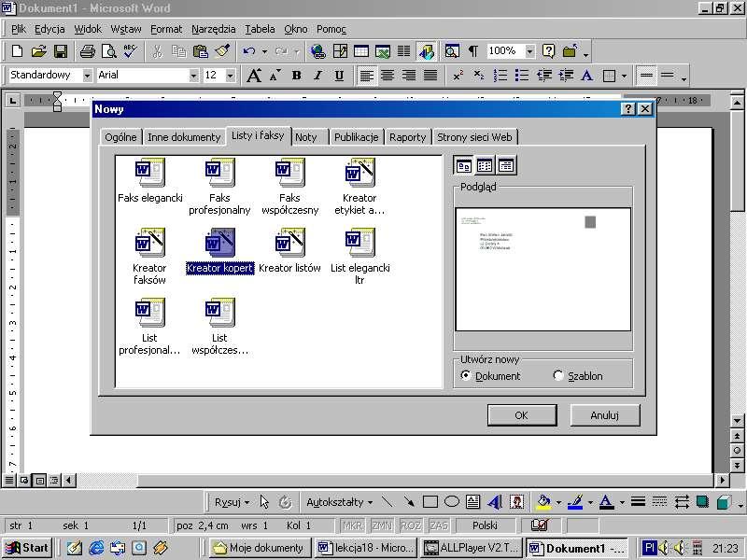The height and width of the screenshot is (560, 747).
Task: Click the Open file toolbar icon
Action: pos(39,51)
